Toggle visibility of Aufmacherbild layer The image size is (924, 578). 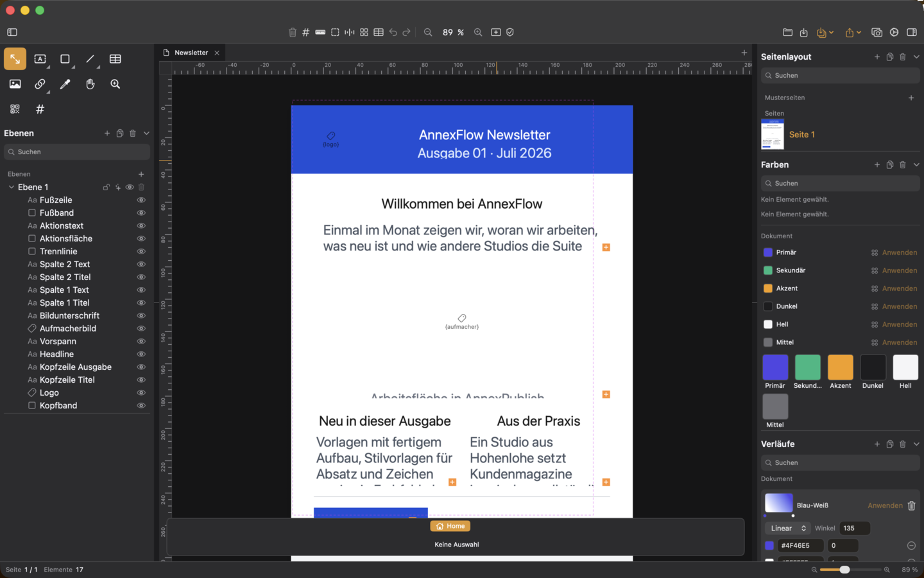pos(141,329)
